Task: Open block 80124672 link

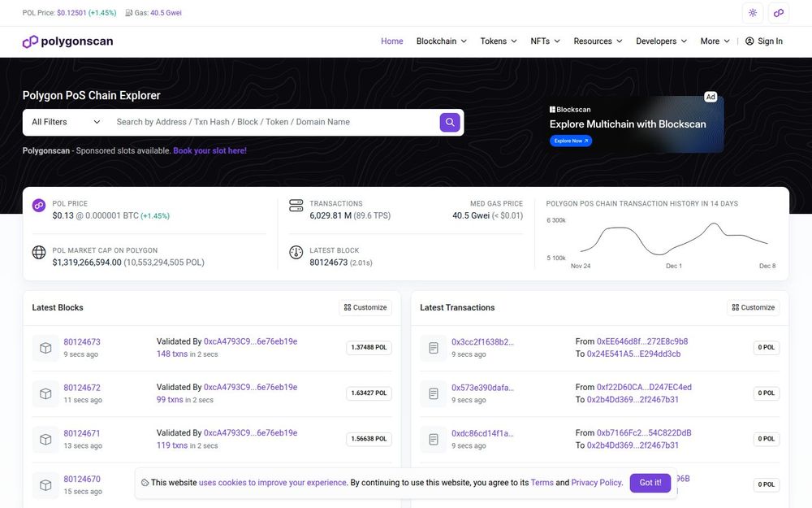Action: (82, 388)
